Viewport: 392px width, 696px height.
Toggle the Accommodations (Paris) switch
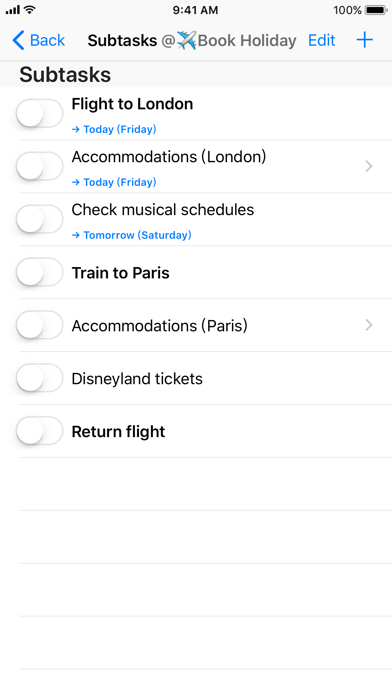tap(40, 325)
